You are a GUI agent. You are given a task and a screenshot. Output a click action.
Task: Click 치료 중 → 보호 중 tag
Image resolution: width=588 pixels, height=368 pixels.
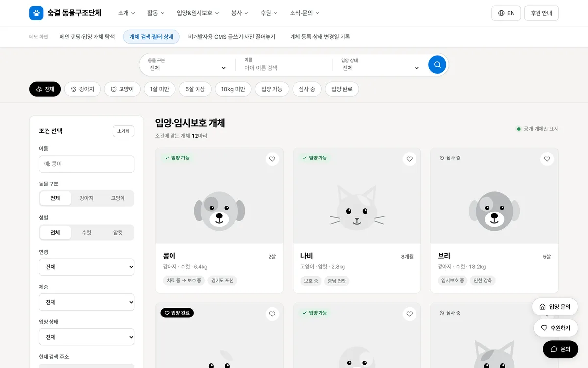184,281
